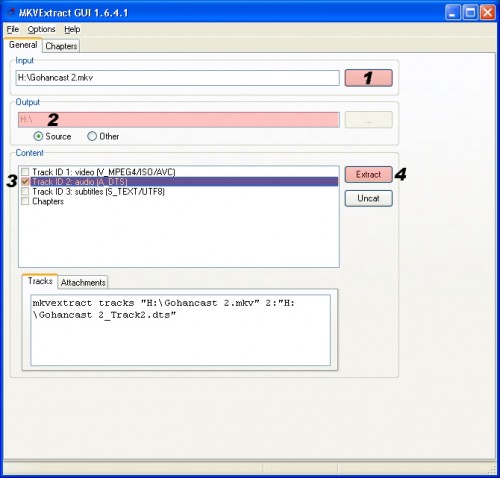The width and height of the screenshot is (500, 478).
Task: Check the Chapters checkbox in the content list
Action: pos(25,201)
